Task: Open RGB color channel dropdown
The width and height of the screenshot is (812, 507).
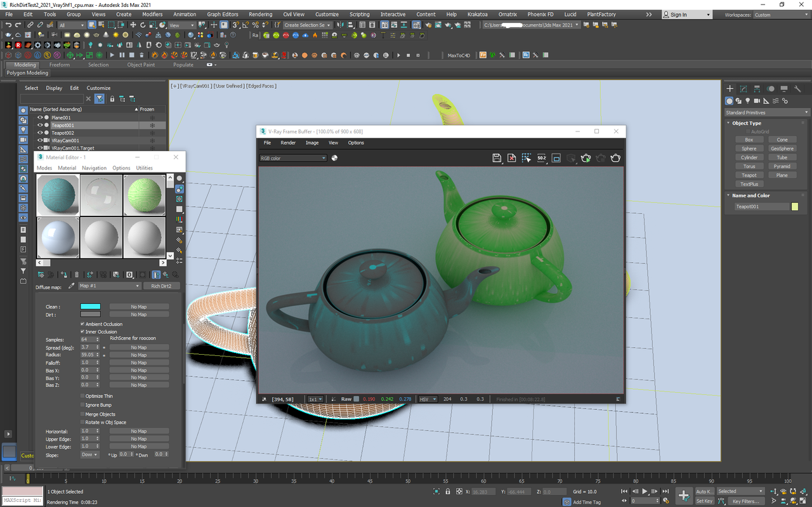Action: pos(292,158)
